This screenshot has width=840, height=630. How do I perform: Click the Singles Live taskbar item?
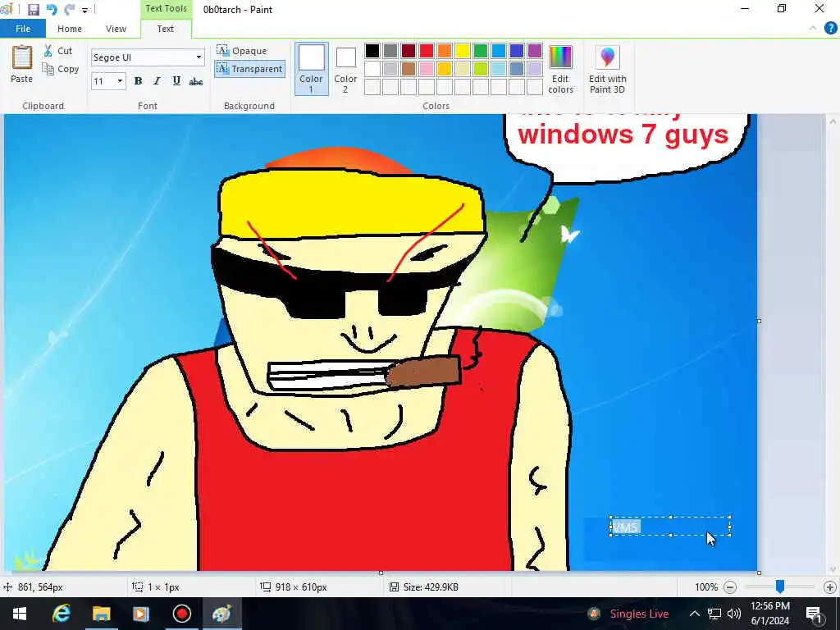click(x=628, y=614)
